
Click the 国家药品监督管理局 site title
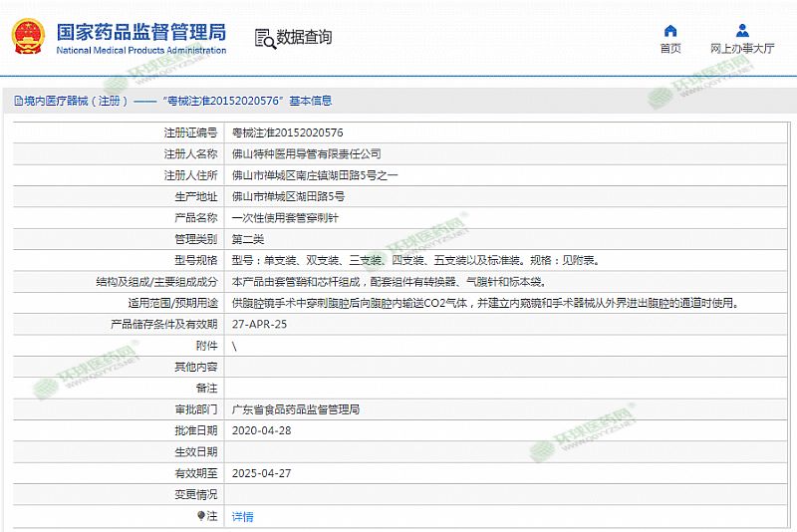click(x=139, y=32)
